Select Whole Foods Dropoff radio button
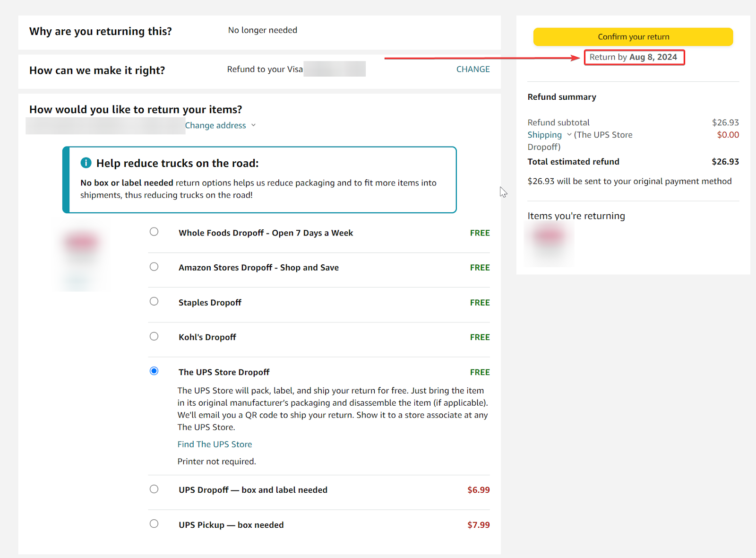 coord(154,232)
